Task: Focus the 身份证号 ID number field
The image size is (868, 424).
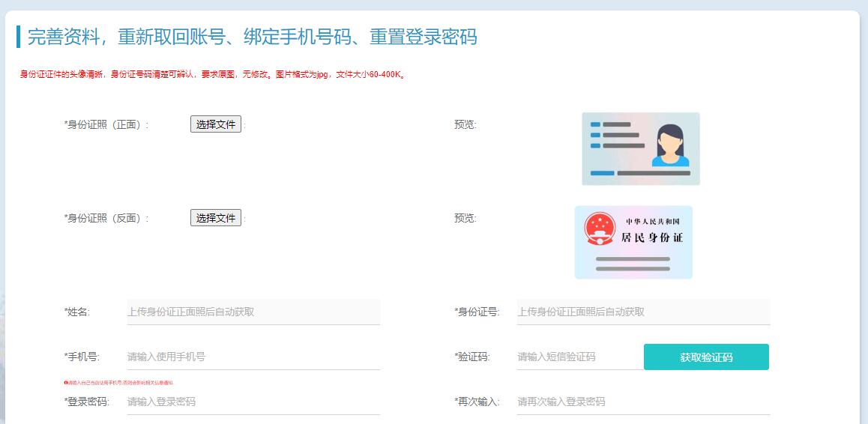Action: pos(643,312)
